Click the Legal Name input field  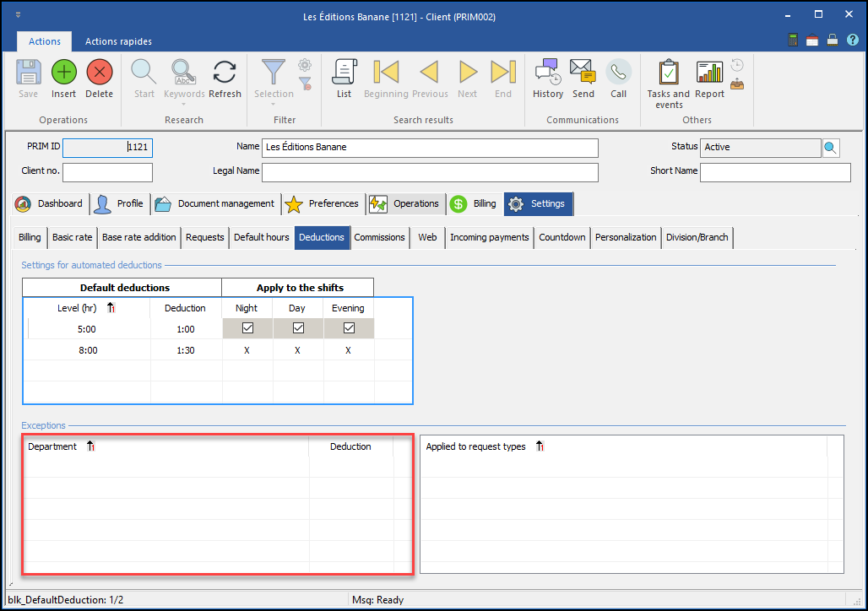pos(430,172)
